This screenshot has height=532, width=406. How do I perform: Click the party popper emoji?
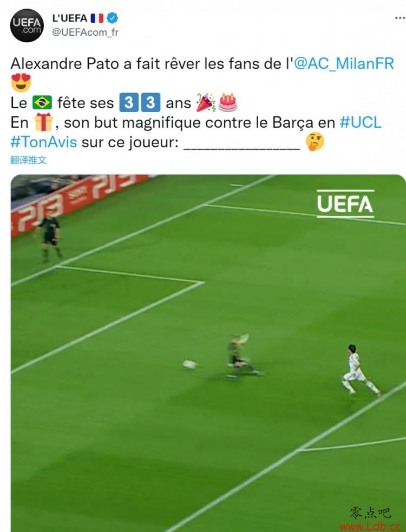coord(206,102)
